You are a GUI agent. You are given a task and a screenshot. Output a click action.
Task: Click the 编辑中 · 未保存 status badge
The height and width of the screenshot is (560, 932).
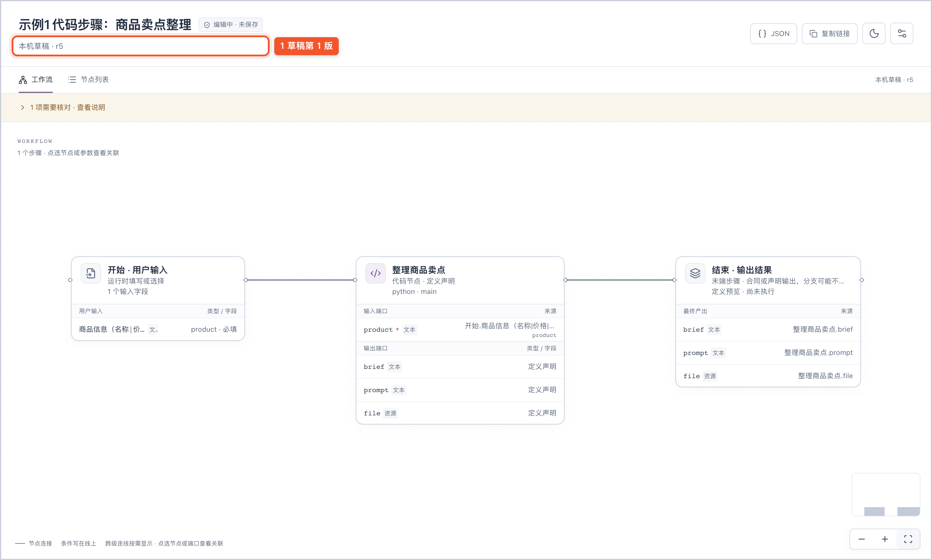pos(231,24)
